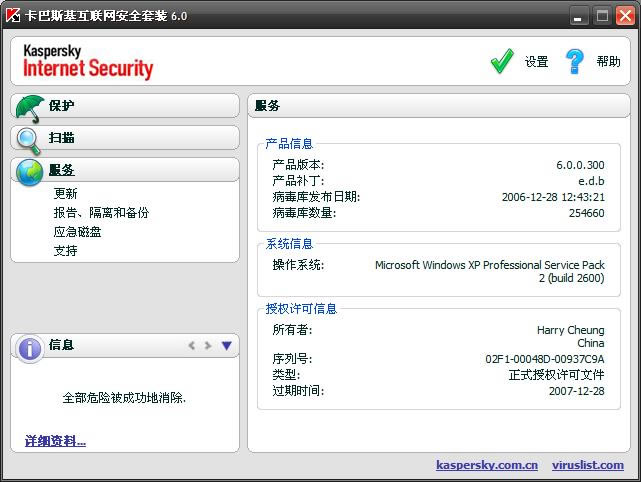Screen dimensions: 641x482
Task: Visit the kaspersky.com.cn link
Action: click(487, 465)
